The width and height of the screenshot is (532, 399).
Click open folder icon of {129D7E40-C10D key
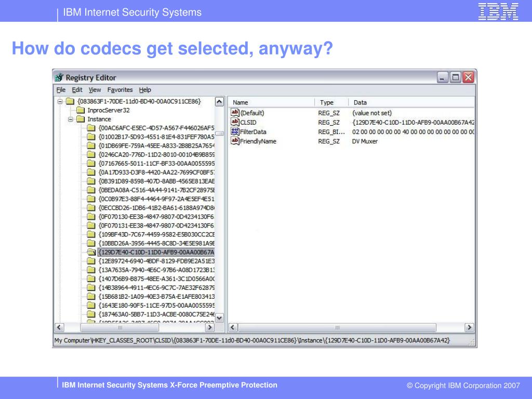(91, 252)
